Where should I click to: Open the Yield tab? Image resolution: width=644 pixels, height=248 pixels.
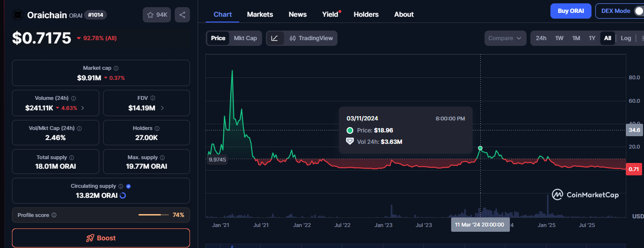point(330,14)
